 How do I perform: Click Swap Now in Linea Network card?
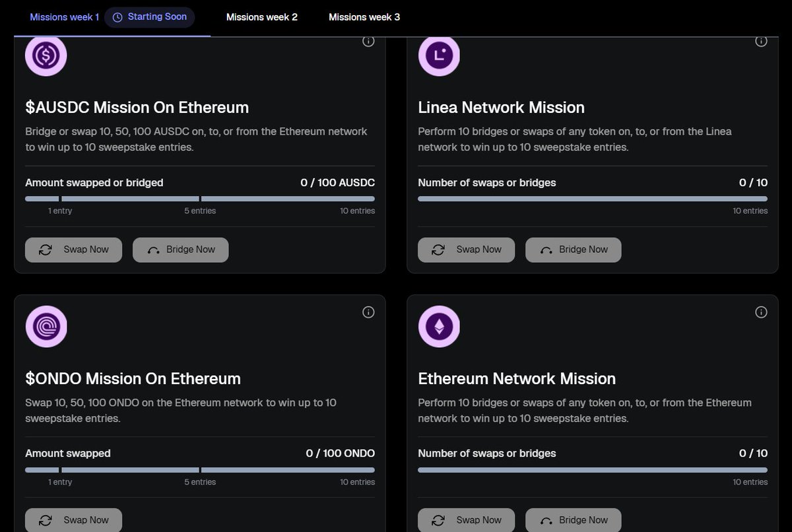coord(466,249)
